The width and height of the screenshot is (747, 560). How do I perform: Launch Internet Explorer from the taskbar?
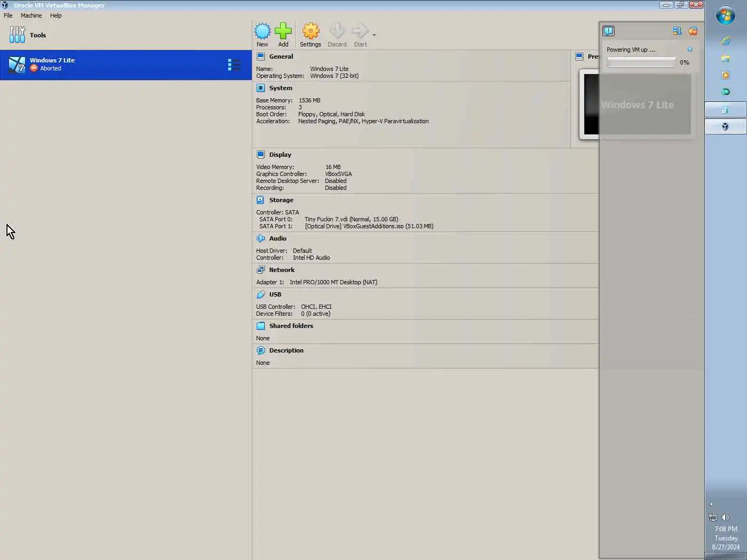tap(726, 41)
